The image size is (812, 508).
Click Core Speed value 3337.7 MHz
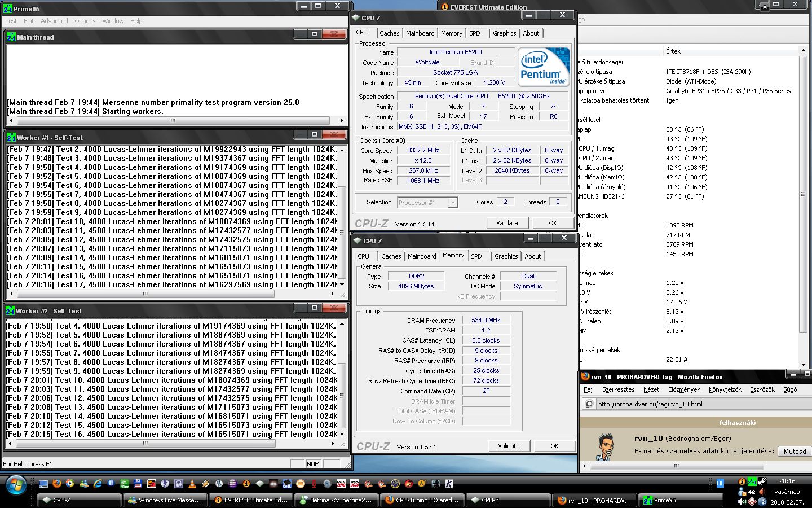tap(423, 150)
